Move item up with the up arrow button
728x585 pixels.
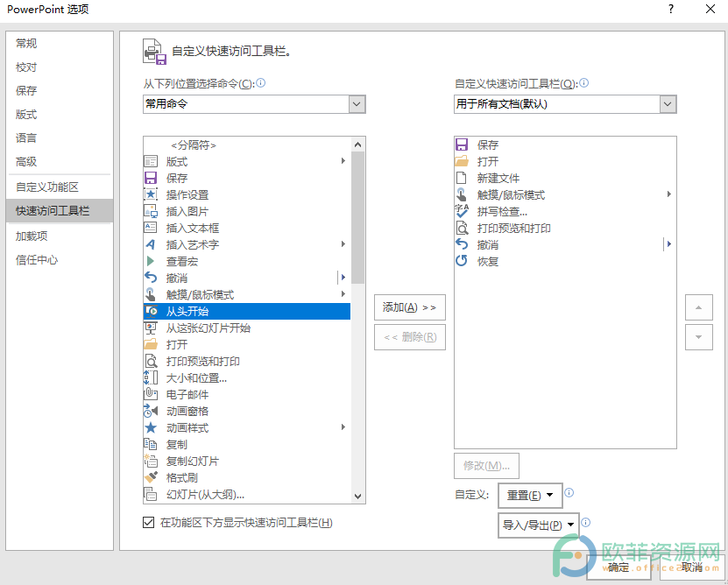[699, 307]
